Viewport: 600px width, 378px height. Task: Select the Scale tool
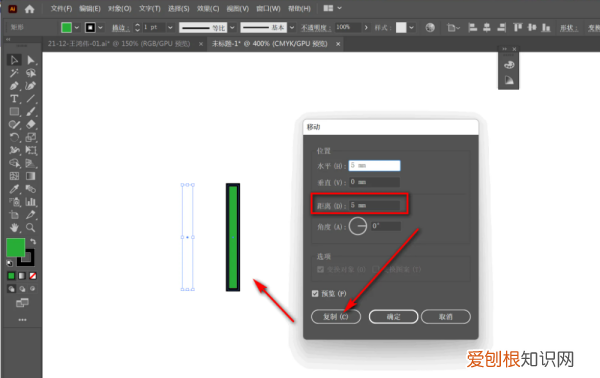[x=31, y=137]
